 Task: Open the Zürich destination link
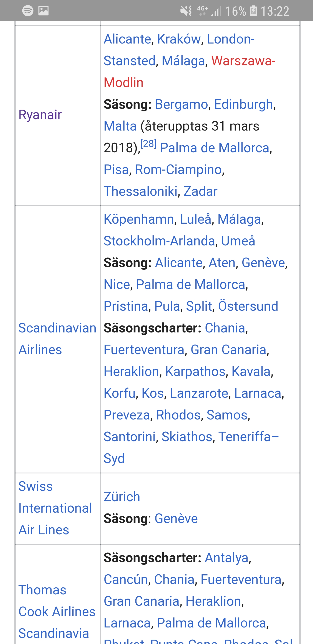click(122, 496)
